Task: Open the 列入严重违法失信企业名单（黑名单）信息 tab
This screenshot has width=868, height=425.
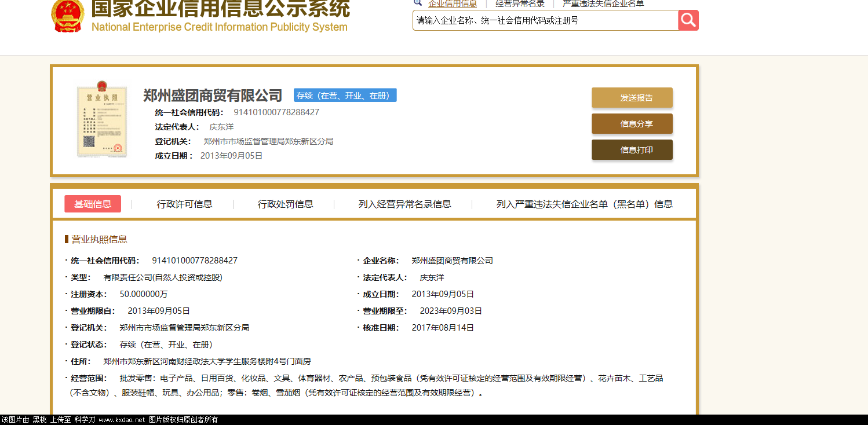Action: 584,204
